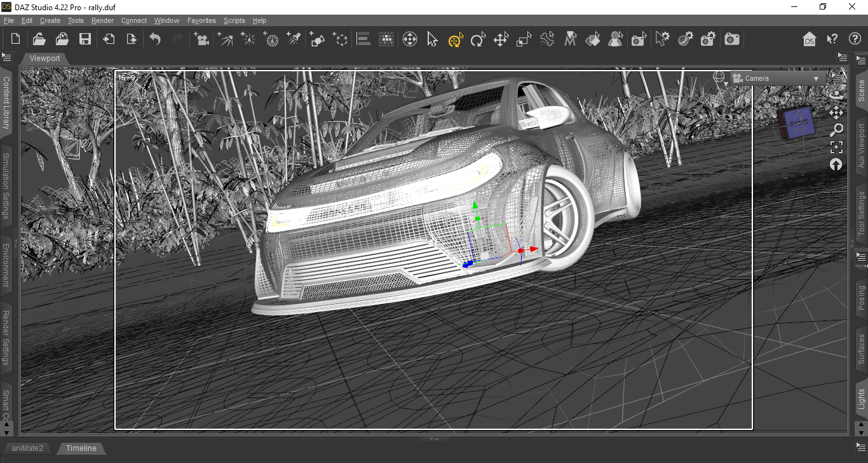The height and width of the screenshot is (463, 868).
Task: Create a new scene with the New File icon
Action: point(16,39)
